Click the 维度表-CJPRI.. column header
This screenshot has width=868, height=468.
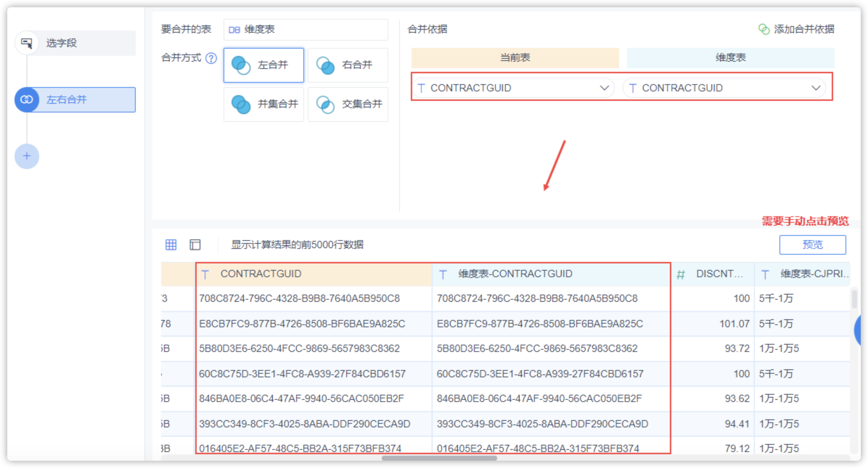click(x=802, y=274)
